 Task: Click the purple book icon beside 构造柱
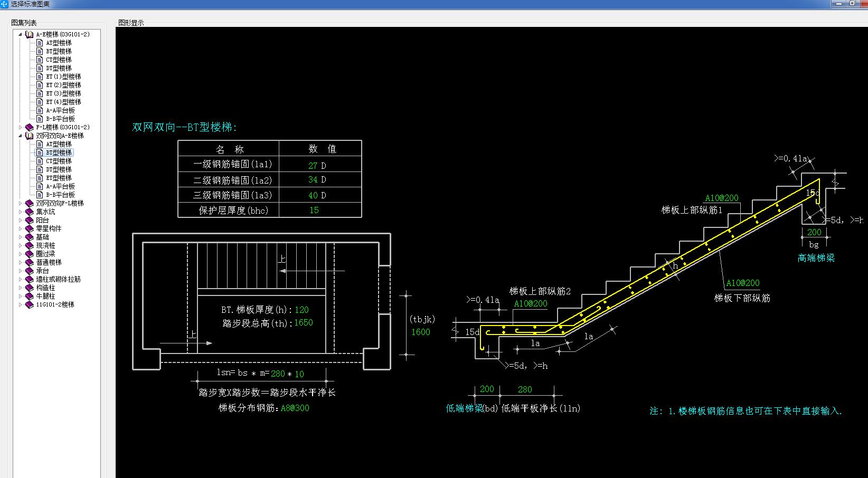30,288
